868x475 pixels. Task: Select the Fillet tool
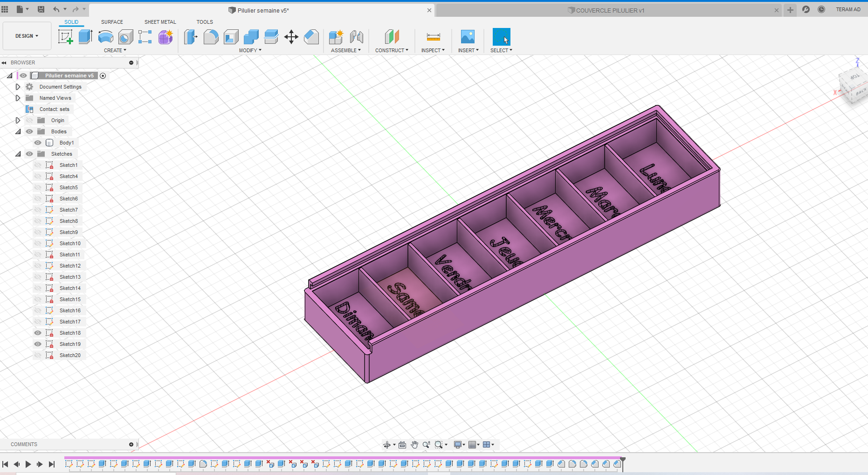(211, 37)
